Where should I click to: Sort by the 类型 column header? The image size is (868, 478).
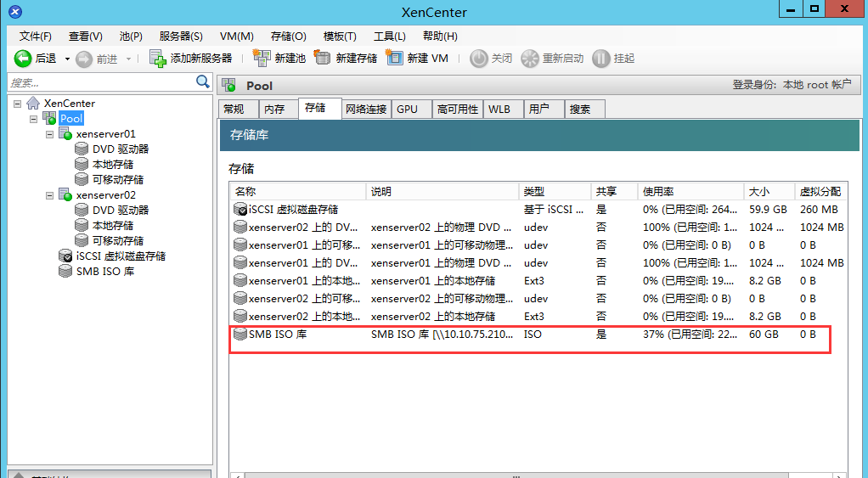[x=555, y=191]
